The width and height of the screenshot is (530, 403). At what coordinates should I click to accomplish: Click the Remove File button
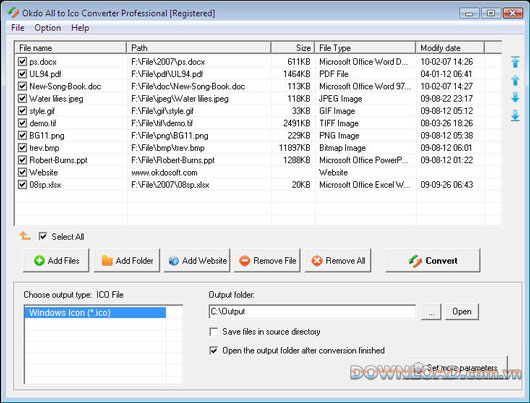coord(267,261)
